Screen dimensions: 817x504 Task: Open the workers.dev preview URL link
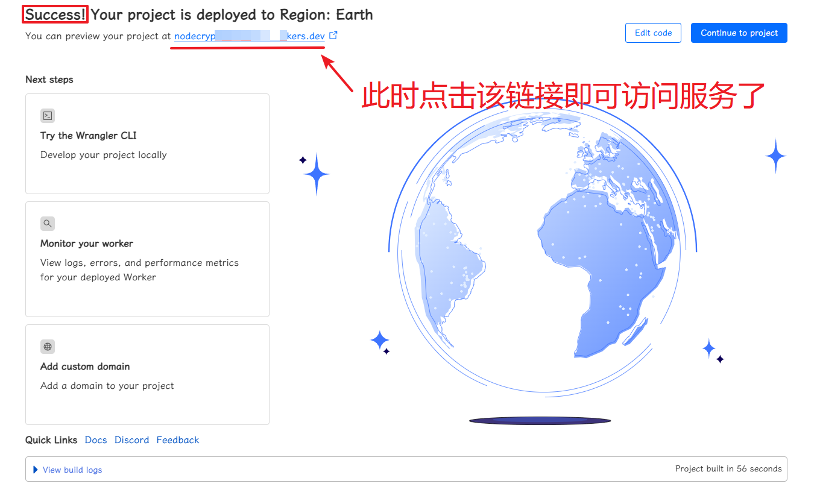point(249,36)
